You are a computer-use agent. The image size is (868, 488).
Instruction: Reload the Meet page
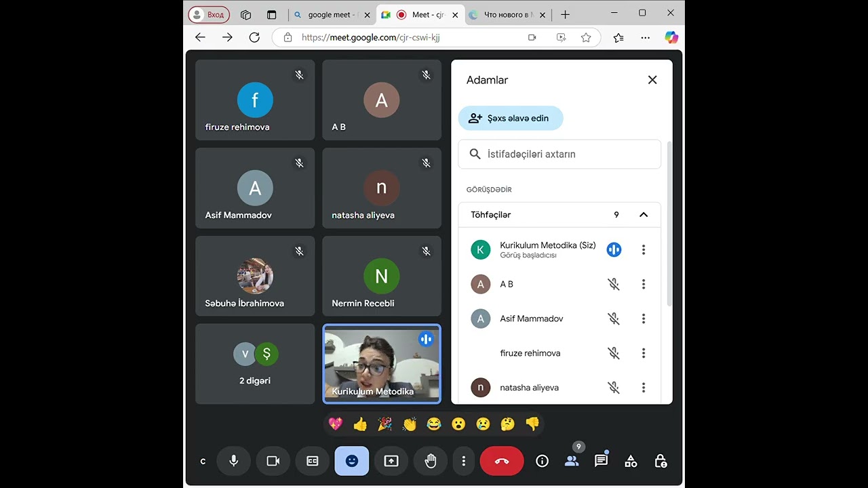tap(254, 37)
